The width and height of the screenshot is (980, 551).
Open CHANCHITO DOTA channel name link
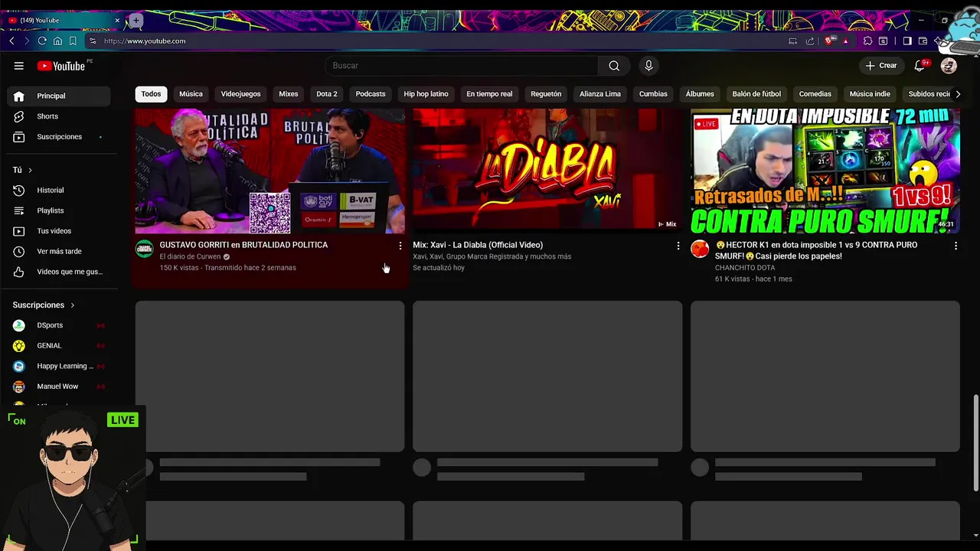coord(745,268)
